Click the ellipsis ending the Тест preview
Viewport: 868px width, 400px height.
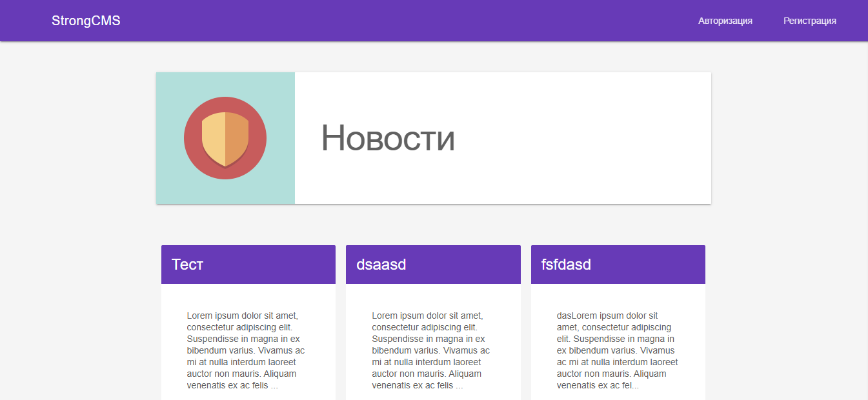pos(274,386)
